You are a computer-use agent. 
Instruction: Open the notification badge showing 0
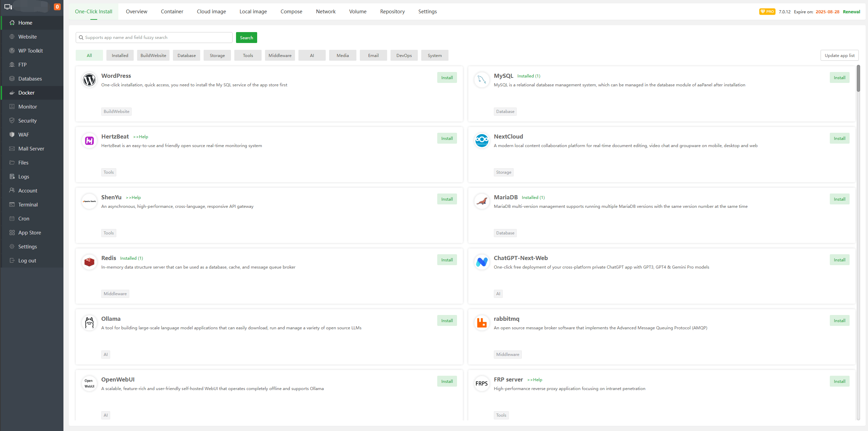point(57,6)
